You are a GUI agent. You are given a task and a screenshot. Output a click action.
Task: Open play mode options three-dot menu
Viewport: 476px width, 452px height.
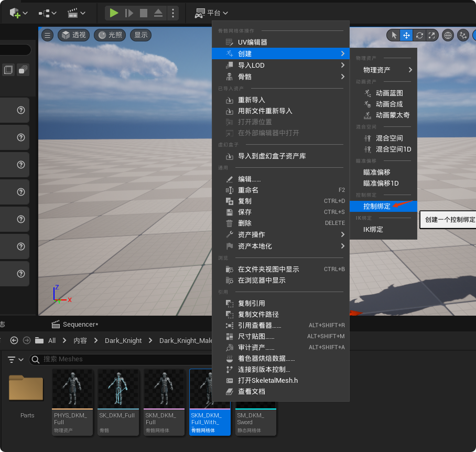[173, 13]
